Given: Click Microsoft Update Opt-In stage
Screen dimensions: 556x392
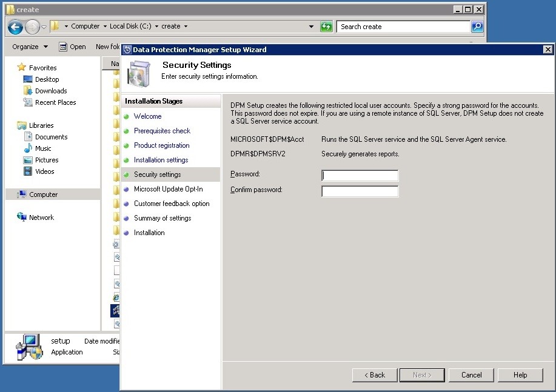Looking at the screenshot, I should 169,189.
